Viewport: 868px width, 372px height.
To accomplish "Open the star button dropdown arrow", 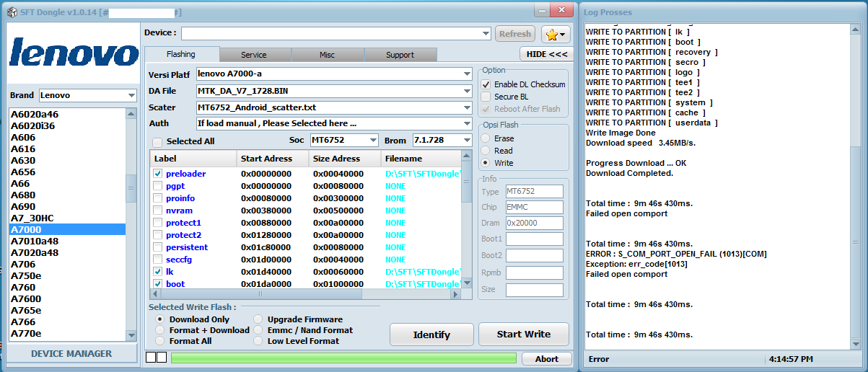I will 563,35.
